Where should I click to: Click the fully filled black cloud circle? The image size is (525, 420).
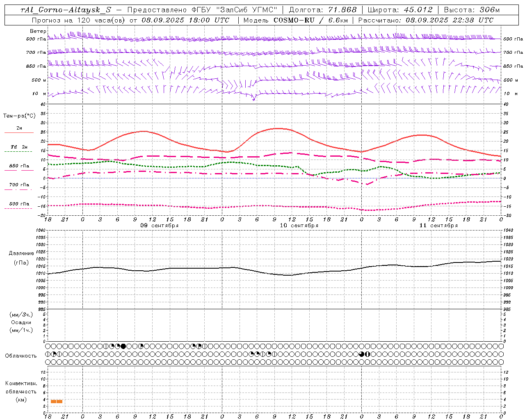pos(123,346)
